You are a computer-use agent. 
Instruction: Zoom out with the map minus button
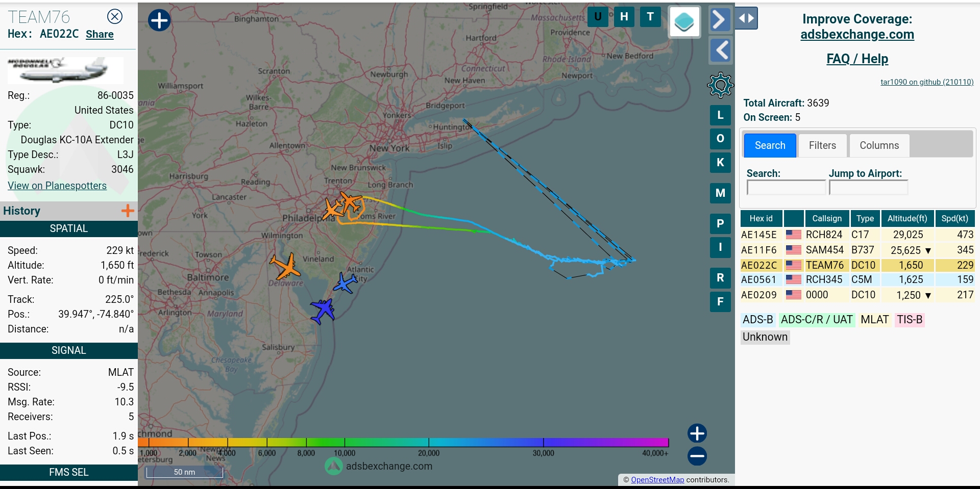(x=697, y=456)
